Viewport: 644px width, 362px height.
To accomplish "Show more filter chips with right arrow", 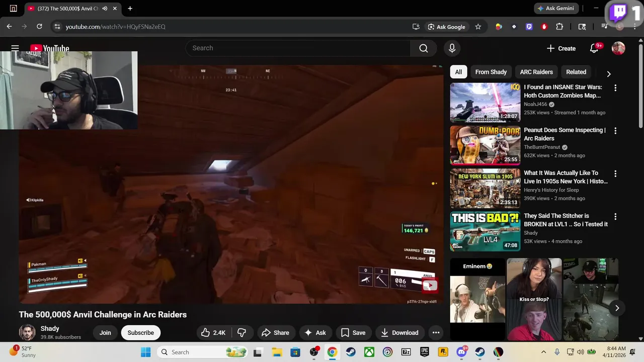I will (x=609, y=73).
